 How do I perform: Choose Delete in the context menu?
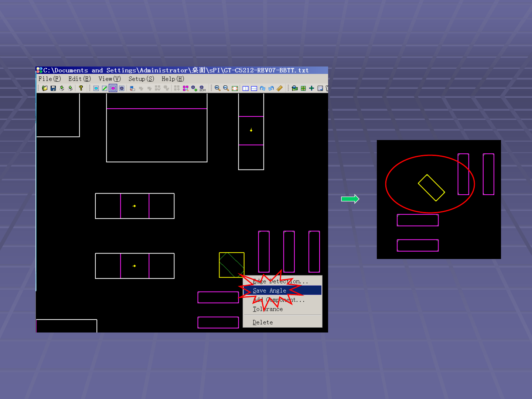pos(282,322)
